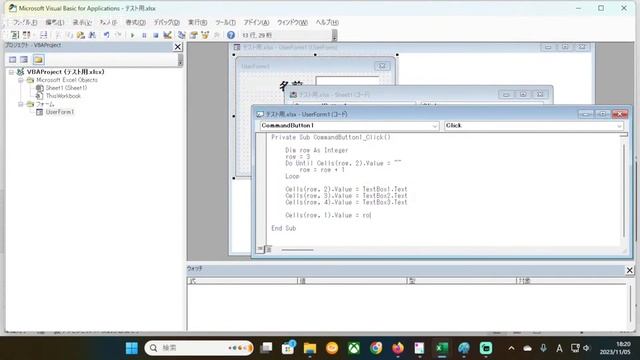Click the Redo toolbar icon
Image resolution: width=640 pixels, height=360 pixels.
(118, 35)
